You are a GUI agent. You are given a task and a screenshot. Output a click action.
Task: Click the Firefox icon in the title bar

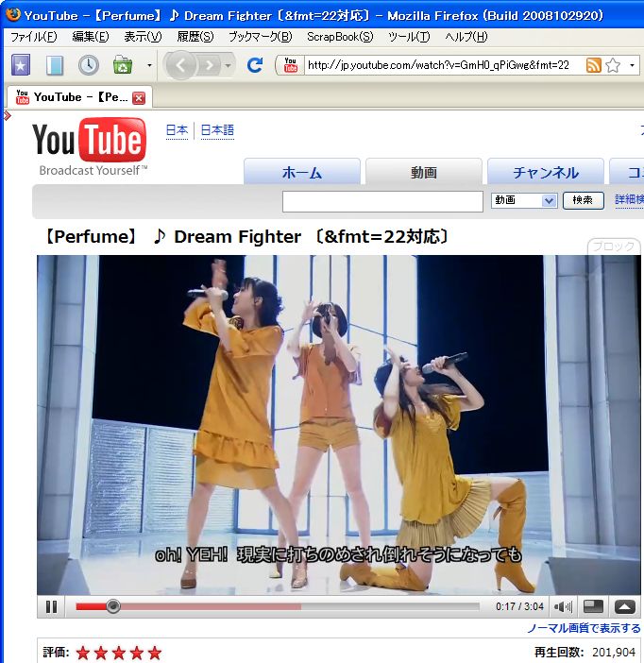(13, 15)
